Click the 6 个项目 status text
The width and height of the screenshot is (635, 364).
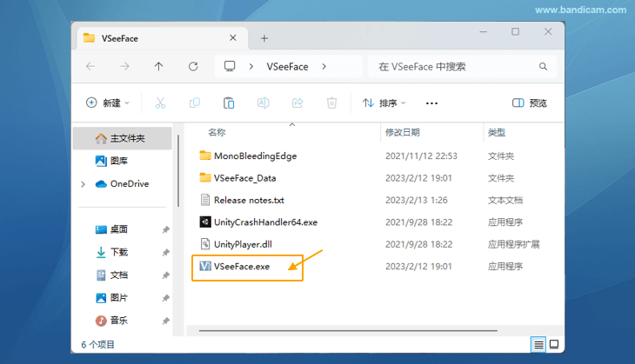98,345
